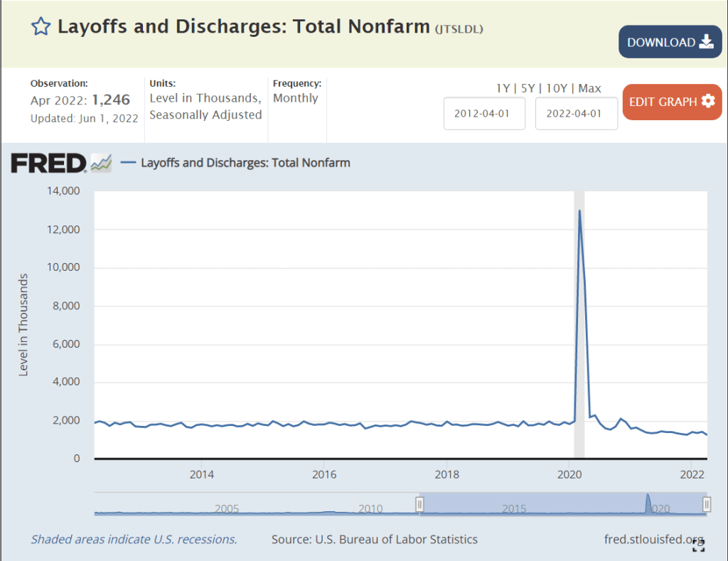This screenshot has width=728, height=561.
Task: Click the left handle of the range slider
Action: tap(419, 503)
